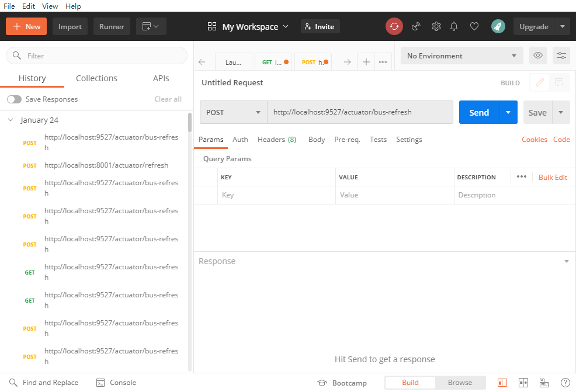Open Upgrade dropdown arrow
Viewport: 576px width, 392px height.
pyautogui.click(x=563, y=26)
